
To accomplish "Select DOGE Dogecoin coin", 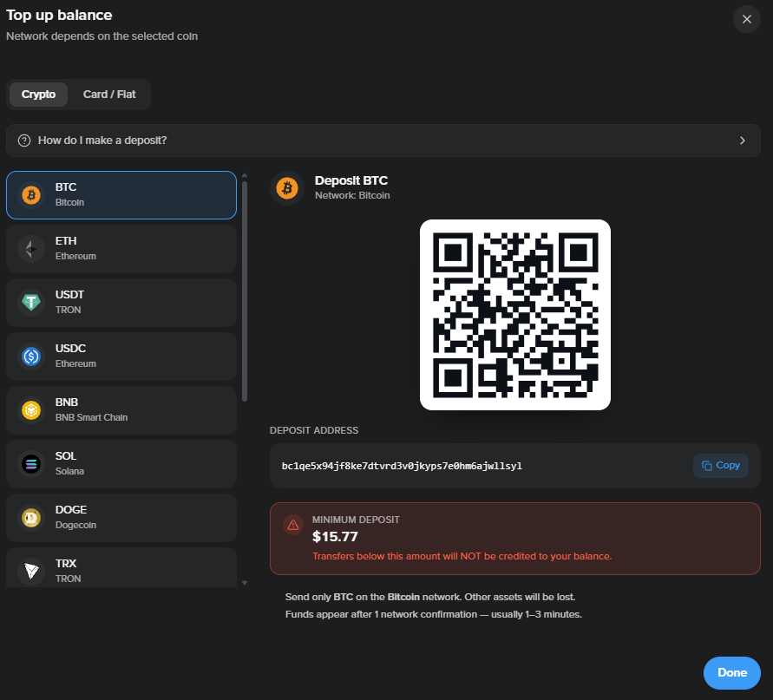I will point(121,517).
